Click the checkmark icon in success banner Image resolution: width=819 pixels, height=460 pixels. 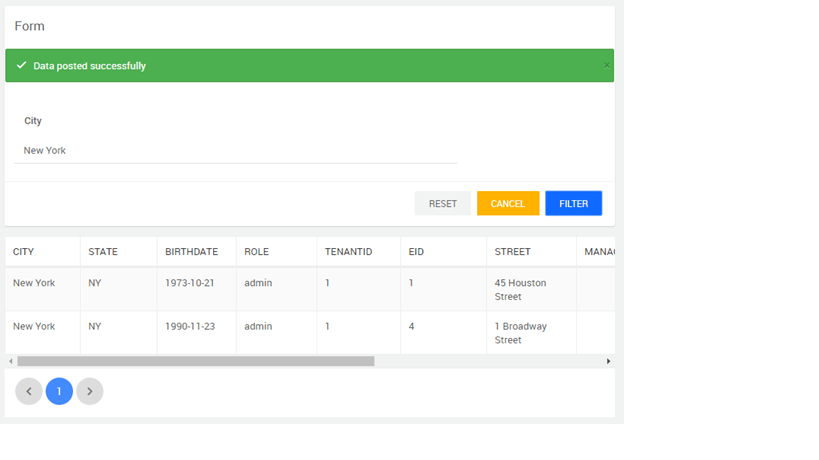pos(21,66)
